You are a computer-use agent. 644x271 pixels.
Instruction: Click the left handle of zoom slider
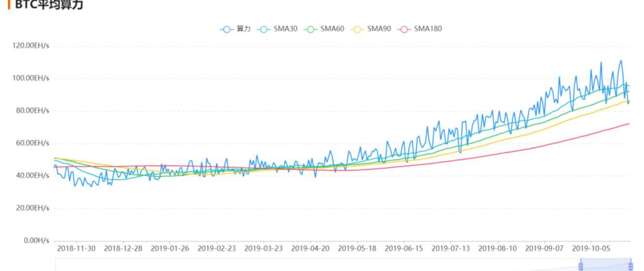[x=580, y=266]
